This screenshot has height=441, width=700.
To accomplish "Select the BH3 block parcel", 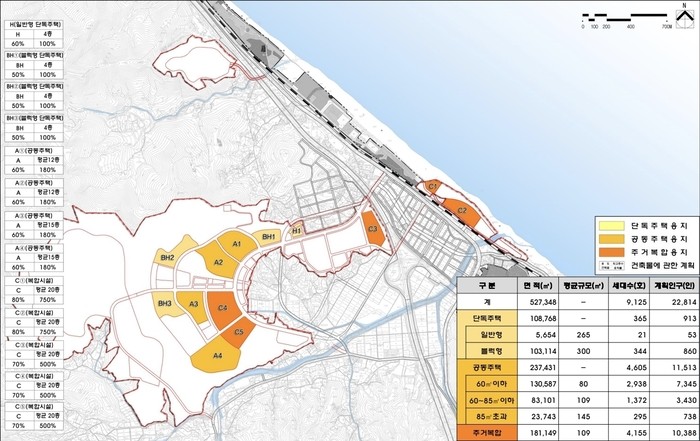I will pyautogui.click(x=164, y=303).
